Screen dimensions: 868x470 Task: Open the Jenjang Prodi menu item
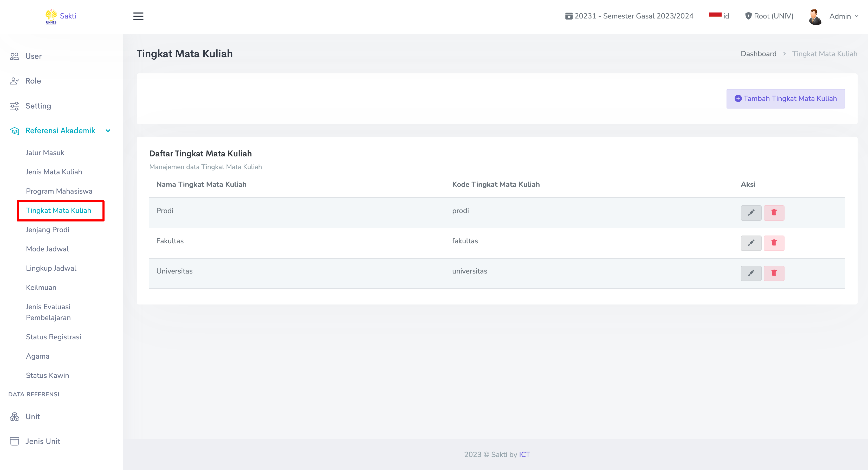point(48,230)
